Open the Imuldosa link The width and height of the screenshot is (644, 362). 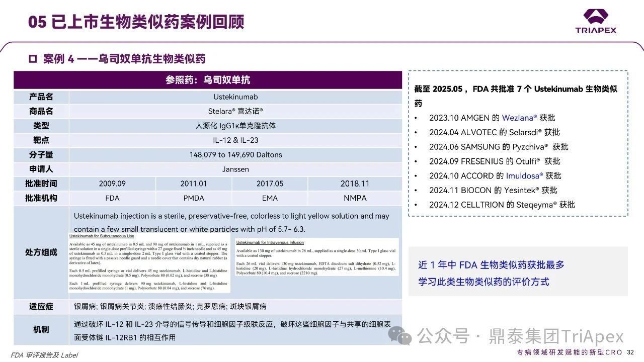point(525,176)
